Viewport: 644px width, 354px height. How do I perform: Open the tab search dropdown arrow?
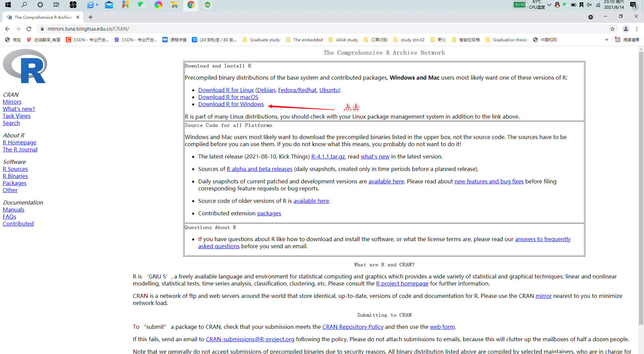(x=591, y=17)
